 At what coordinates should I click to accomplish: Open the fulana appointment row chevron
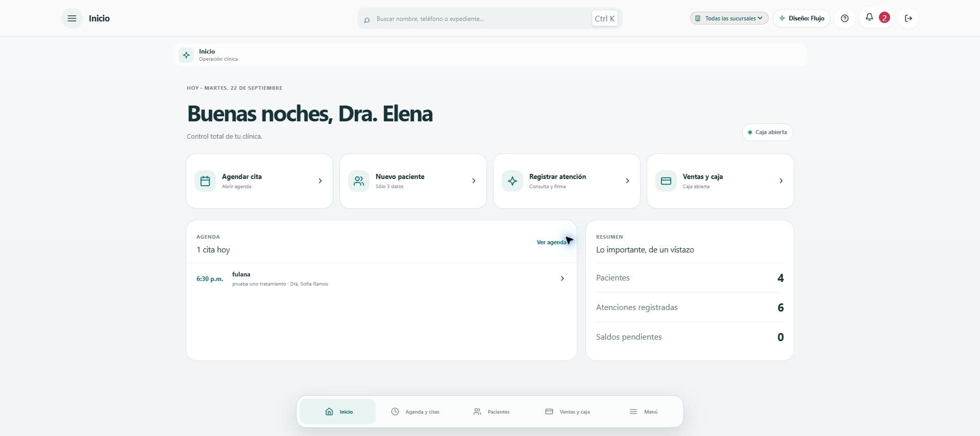(x=562, y=278)
